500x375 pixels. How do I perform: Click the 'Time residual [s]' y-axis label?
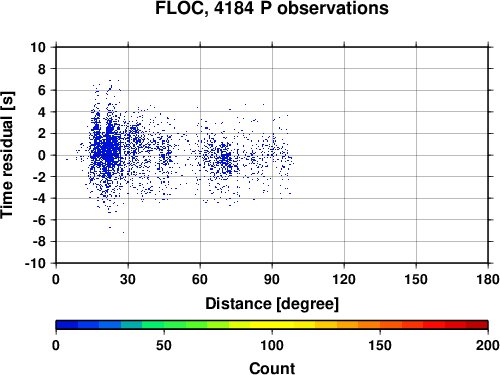point(7,155)
